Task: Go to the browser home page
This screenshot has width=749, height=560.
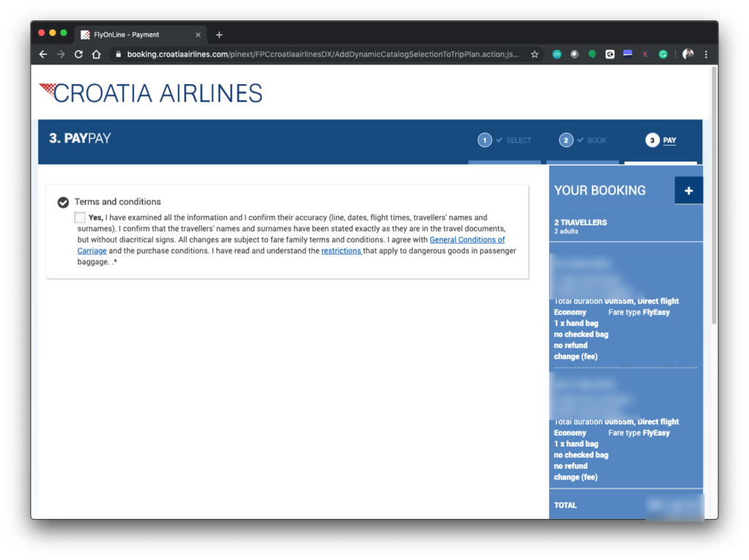Action: coord(96,54)
